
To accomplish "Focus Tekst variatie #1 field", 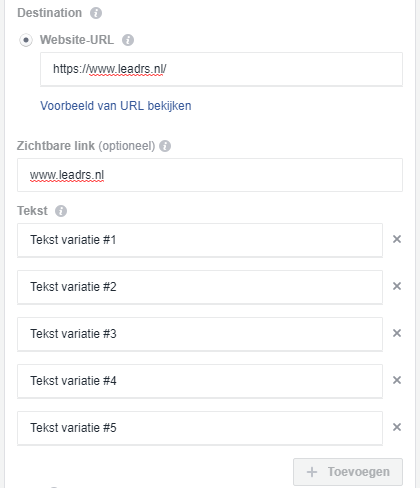I will pyautogui.click(x=200, y=240).
